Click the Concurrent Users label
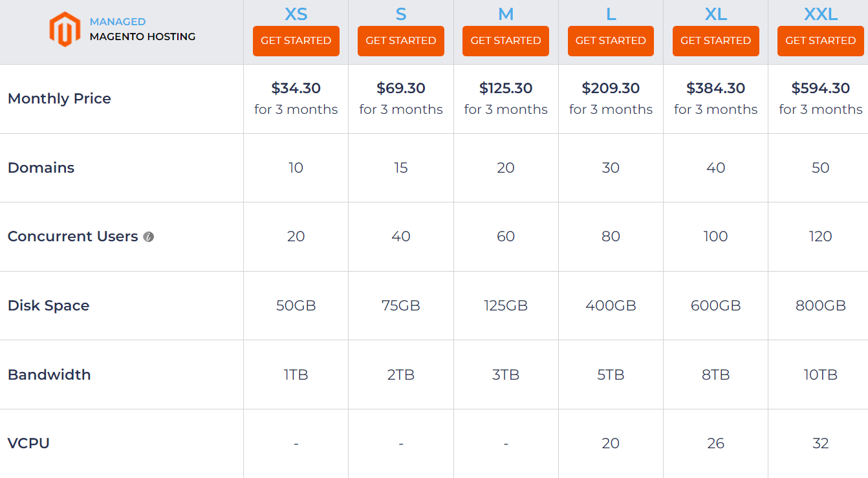This screenshot has height=478, width=868. [72, 237]
